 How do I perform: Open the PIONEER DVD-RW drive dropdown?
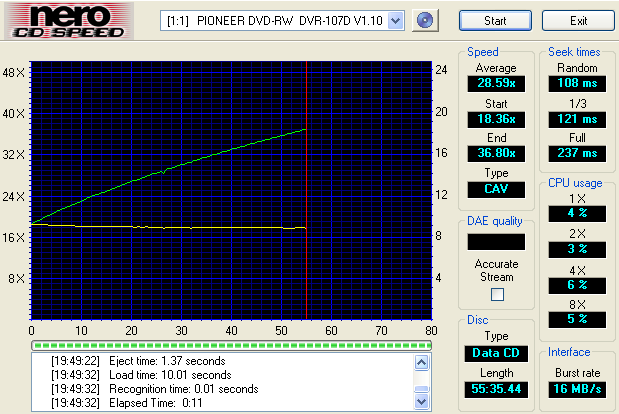395,21
